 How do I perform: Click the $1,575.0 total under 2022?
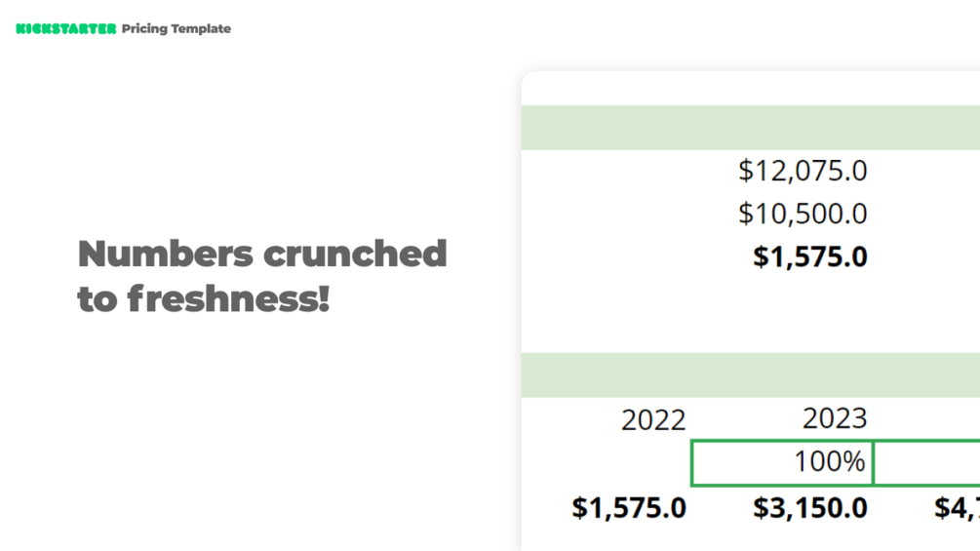(x=629, y=508)
